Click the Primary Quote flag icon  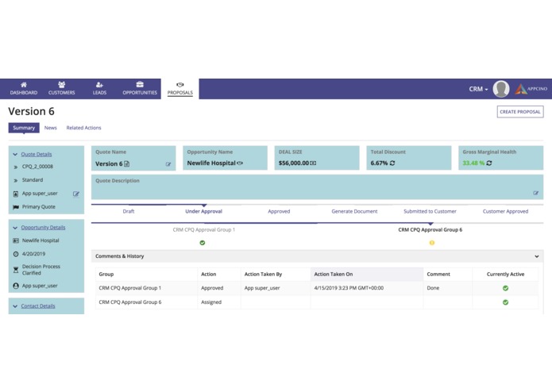pos(16,207)
